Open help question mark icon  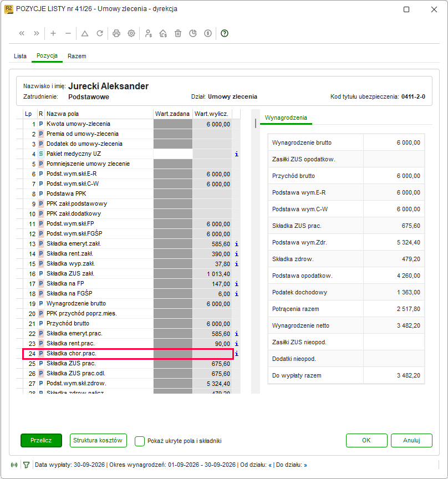[x=225, y=33]
